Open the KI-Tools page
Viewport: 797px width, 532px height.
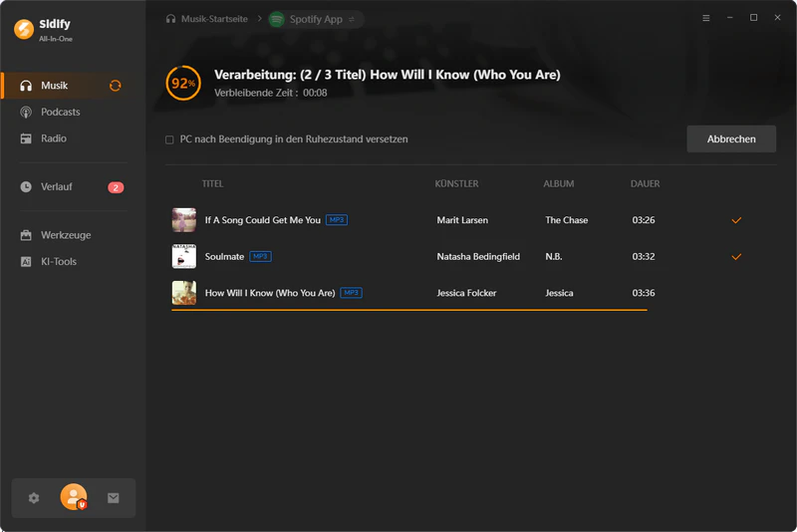[59, 261]
